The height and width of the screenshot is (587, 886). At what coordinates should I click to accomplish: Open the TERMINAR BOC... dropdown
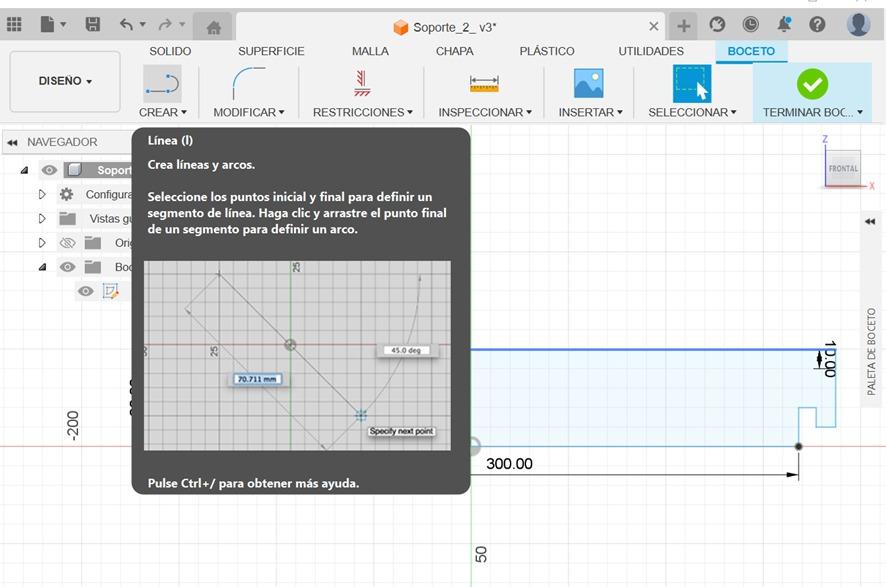[x=813, y=112]
